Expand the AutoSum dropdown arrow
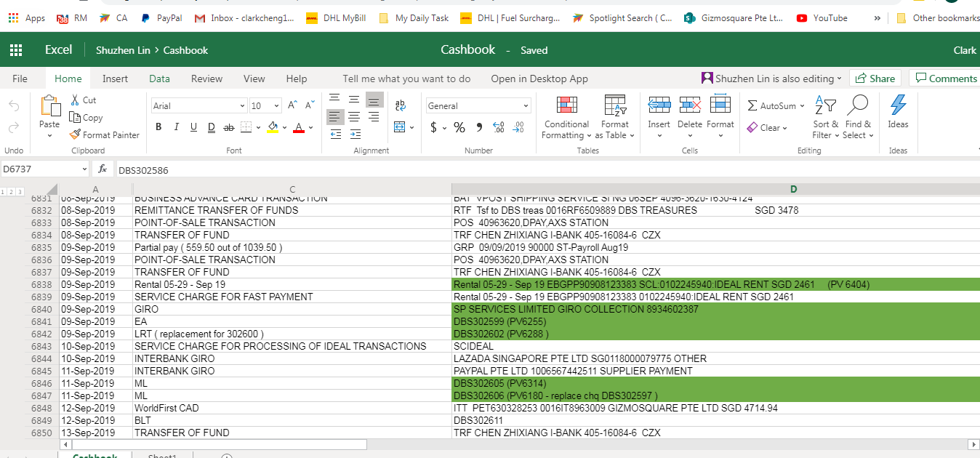The image size is (980, 458). point(802,106)
